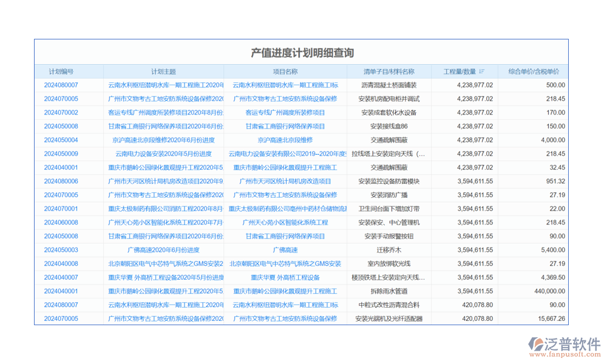Open plan number 2024050004
This screenshot has width=607, height=364.
61,140
